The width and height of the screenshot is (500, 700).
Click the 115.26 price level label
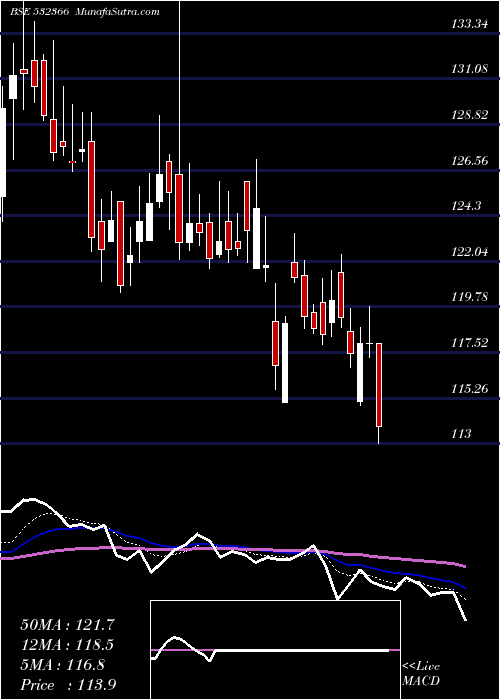(x=469, y=388)
